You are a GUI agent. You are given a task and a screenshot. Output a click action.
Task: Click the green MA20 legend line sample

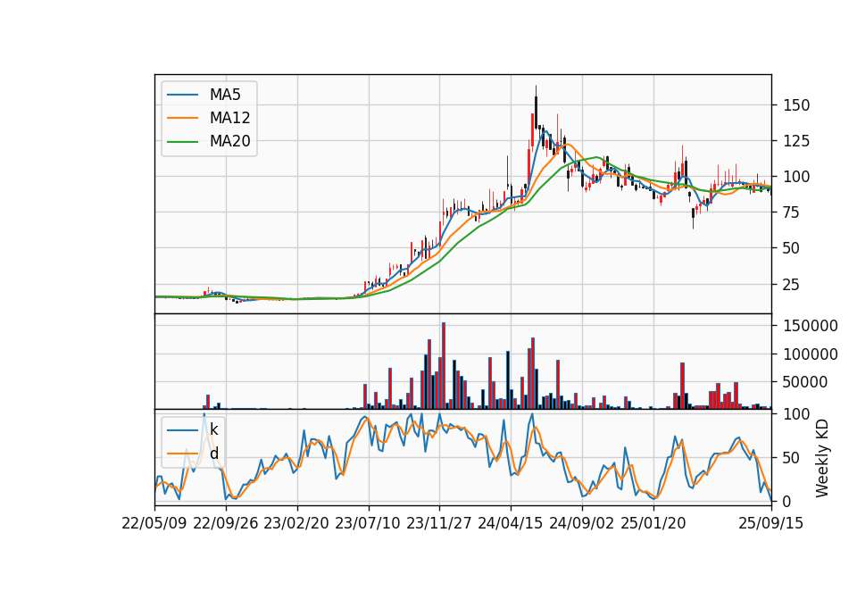tap(182, 142)
